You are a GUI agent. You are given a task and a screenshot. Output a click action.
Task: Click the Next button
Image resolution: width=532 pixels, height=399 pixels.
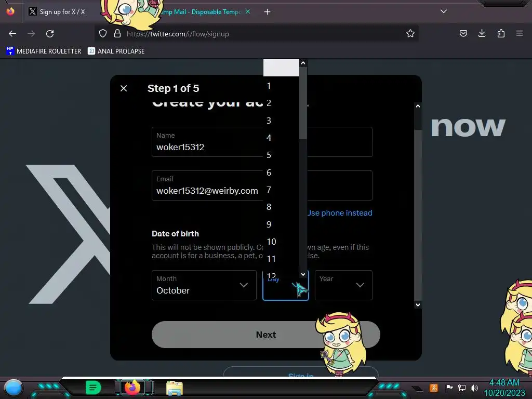(x=265, y=335)
